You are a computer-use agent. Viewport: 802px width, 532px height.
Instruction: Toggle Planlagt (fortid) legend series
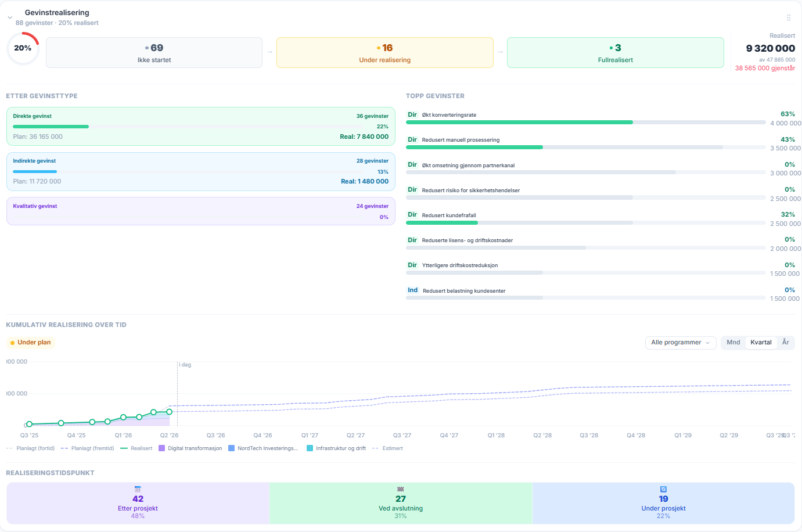coord(30,448)
